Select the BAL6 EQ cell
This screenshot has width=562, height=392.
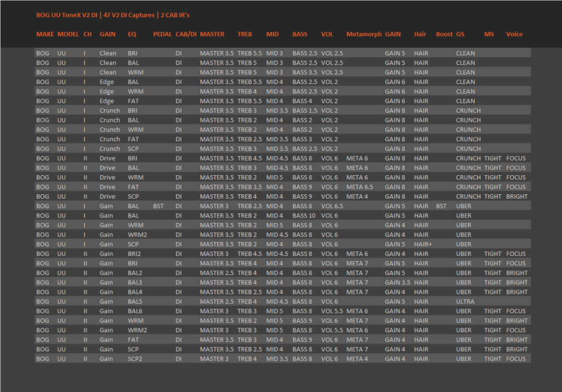click(135, 311)
